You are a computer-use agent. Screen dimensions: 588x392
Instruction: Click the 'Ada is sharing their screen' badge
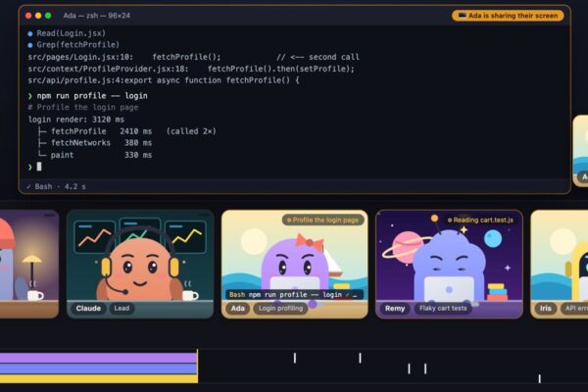point(508,16)
